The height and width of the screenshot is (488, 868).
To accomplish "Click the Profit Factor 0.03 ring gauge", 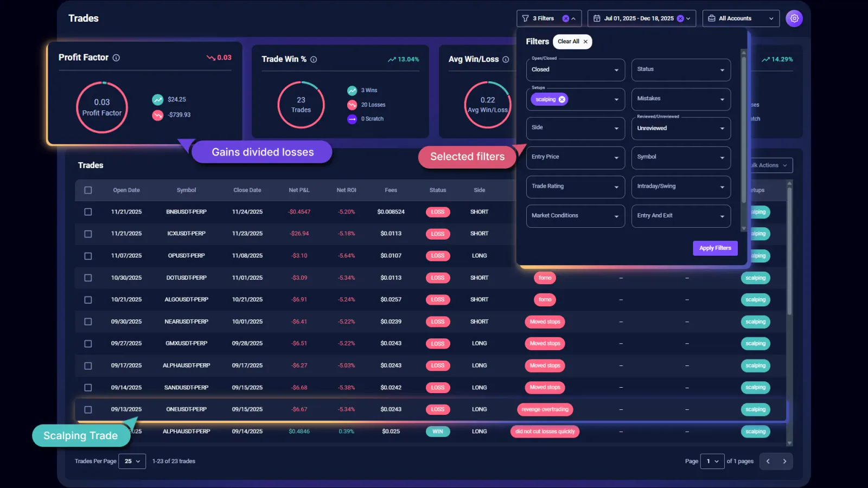I will click(102, 107).
